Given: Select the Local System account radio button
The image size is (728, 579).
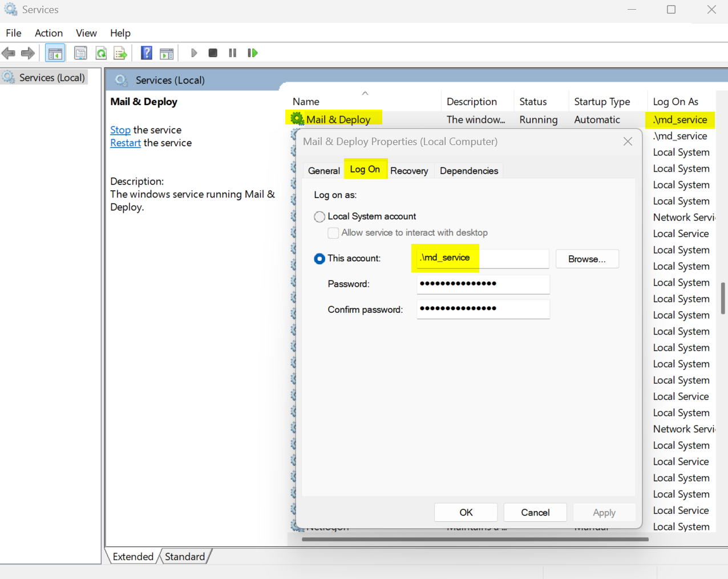Looking at the screenshot, I should 319,216.
